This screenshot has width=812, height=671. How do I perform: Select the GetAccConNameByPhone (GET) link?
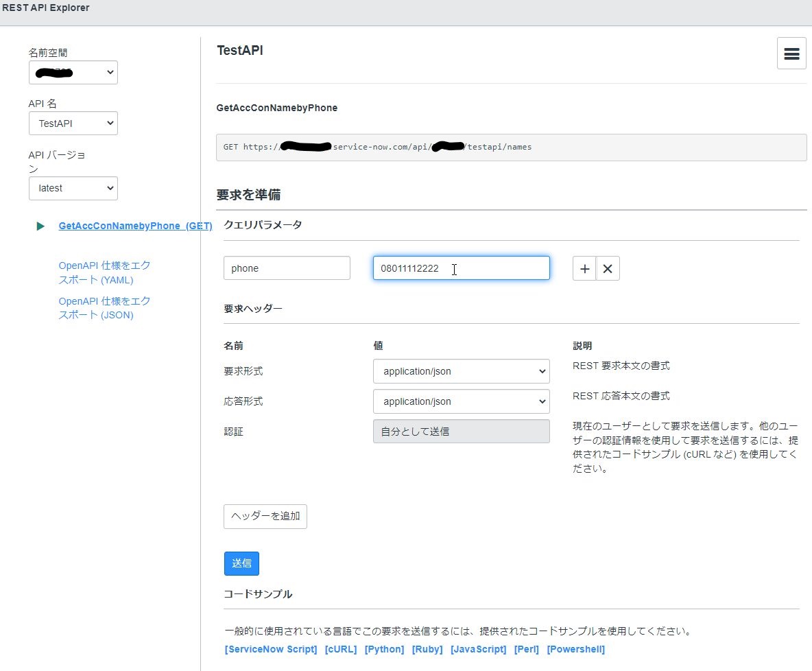(x=134, y=225)
